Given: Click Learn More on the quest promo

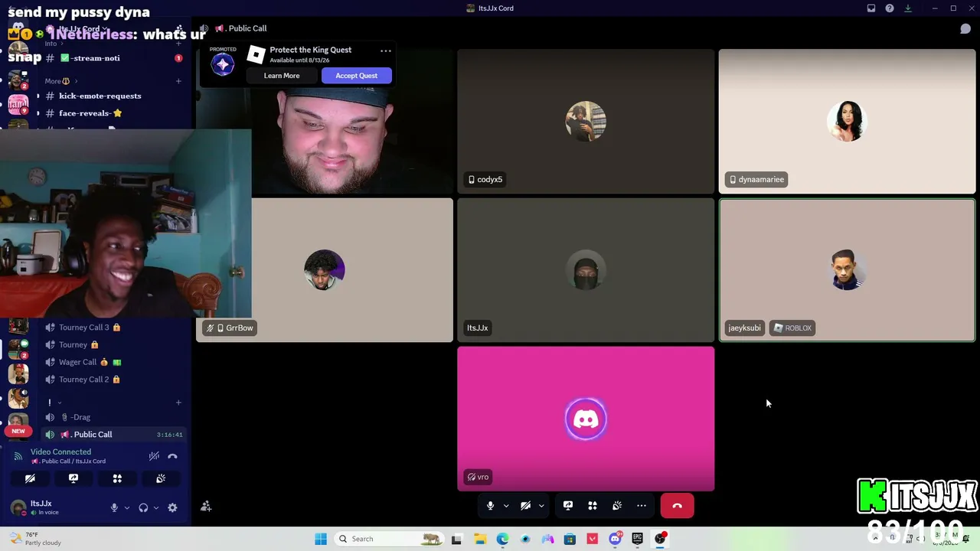Looking at the screenshot, I should point(282,76).
